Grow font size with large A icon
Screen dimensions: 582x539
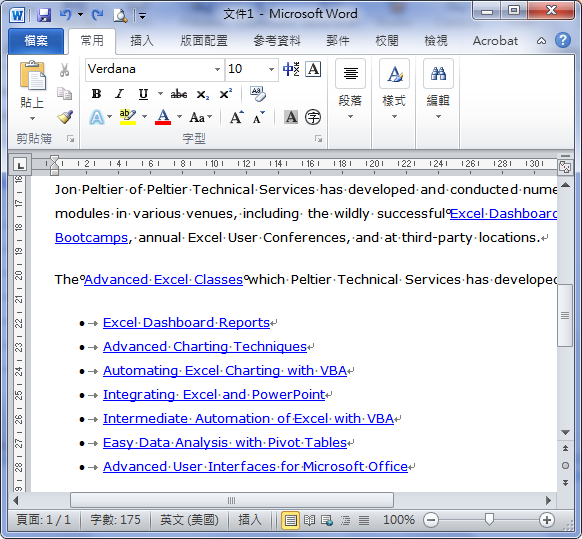pos(237,117)
